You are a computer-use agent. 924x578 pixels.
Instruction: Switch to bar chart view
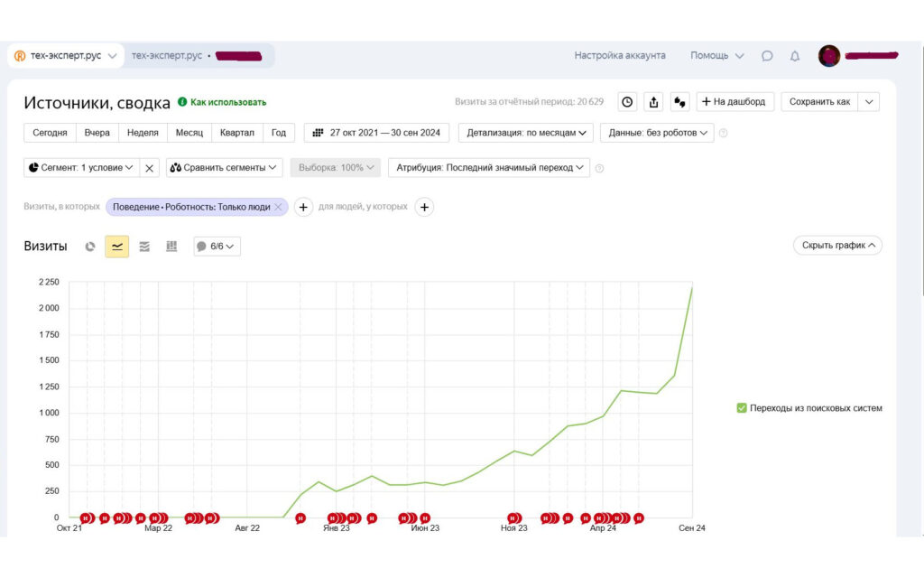click(x=171, y=246)
